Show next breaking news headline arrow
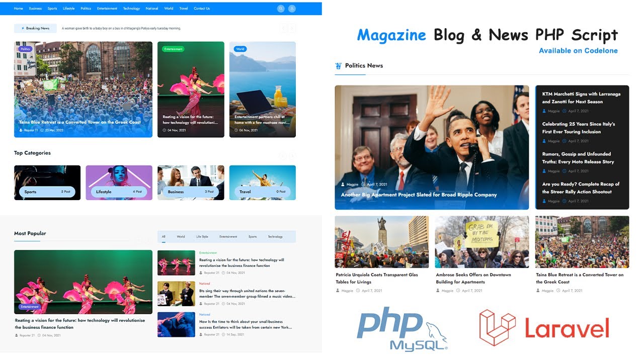The image size is (644, 362). (292, 29)
